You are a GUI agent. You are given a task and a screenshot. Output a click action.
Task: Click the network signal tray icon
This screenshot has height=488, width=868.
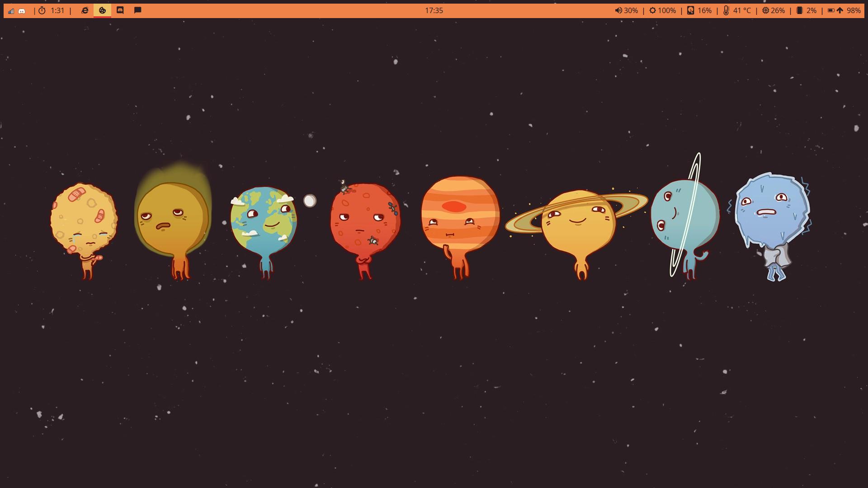point(11,11)
